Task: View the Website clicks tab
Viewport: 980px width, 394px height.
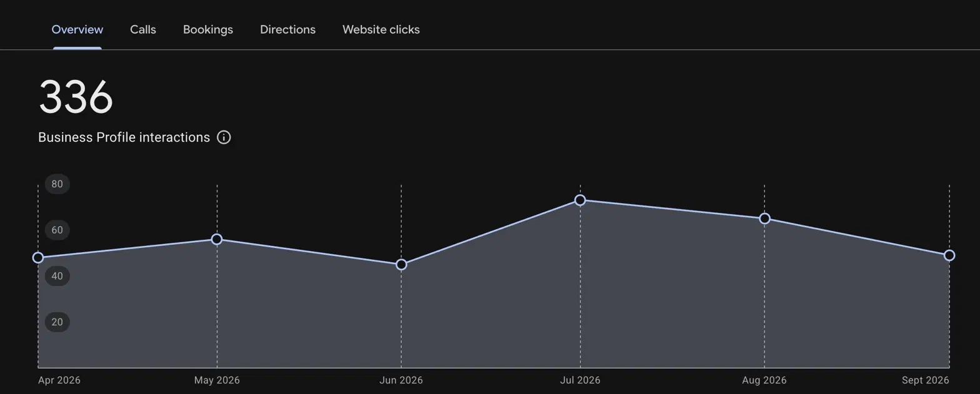Action: click(x=381, y=29)
